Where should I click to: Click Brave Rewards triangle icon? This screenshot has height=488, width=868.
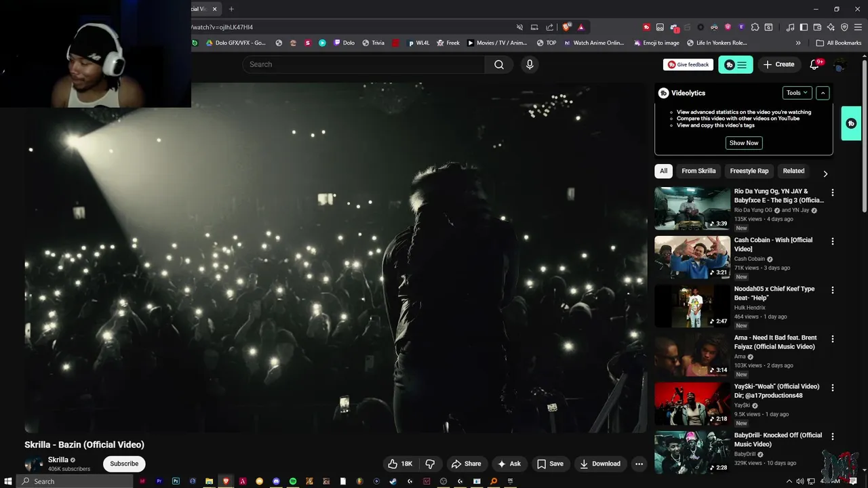click(x=581, y=27)
